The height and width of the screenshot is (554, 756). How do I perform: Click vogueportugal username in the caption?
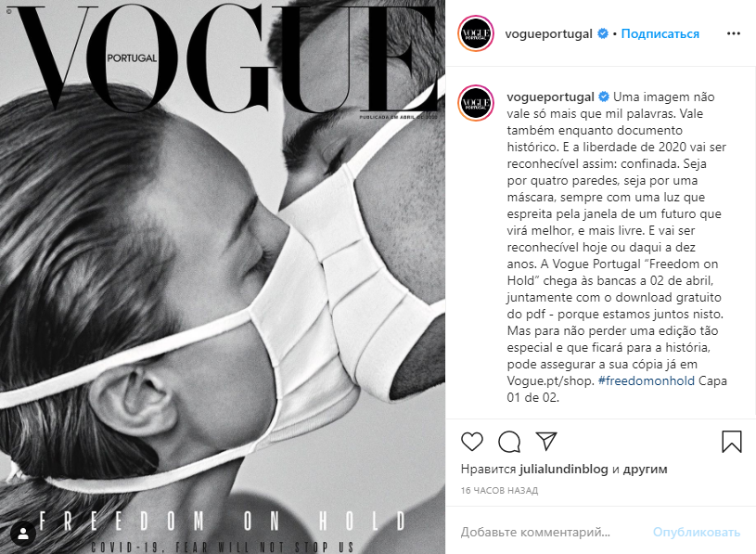(x=550, y=97)
